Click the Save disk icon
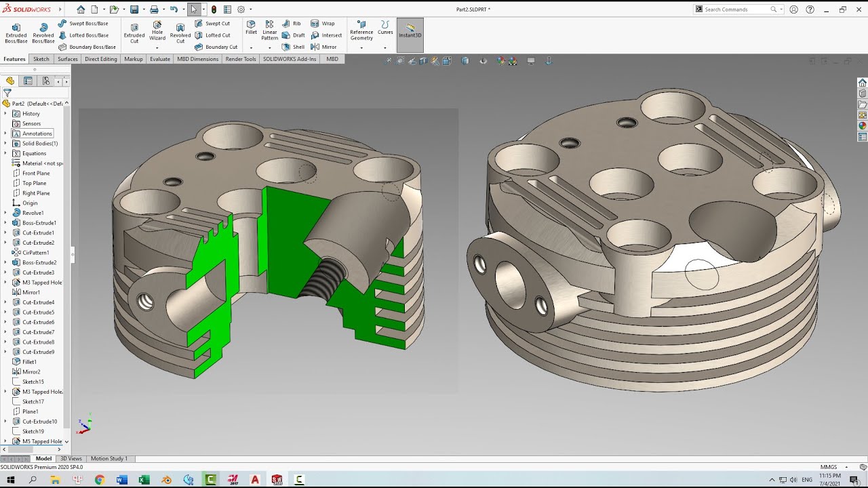868x488 pixels. pyautogui.click(x=134, y=9)
